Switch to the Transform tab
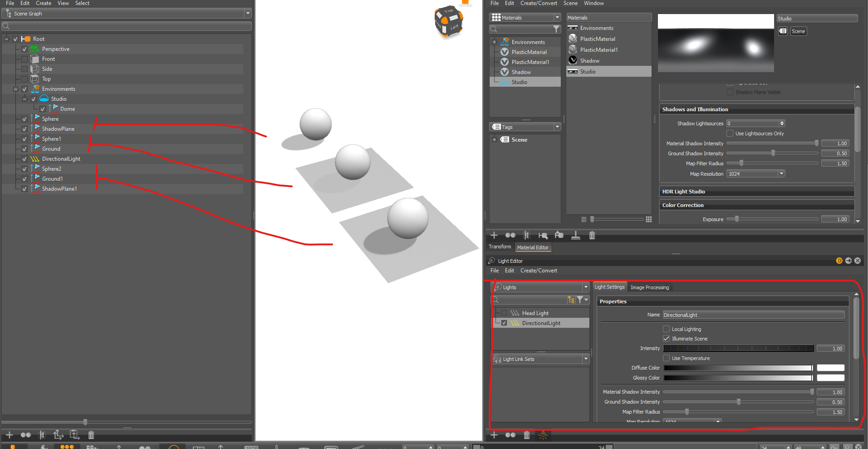This screenshot has width=868, height=449. point(500,247)
